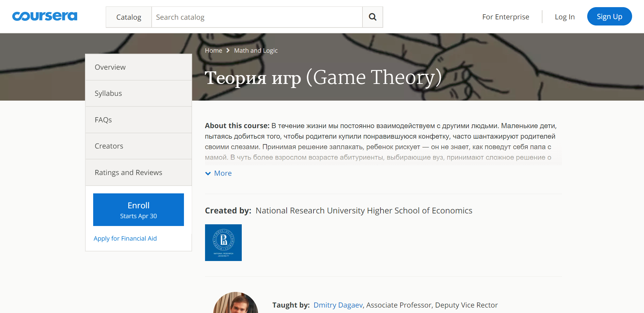Open the Higher School of Economics logo
This screenshot has width=644, height=313.
[x=223, y=243]
